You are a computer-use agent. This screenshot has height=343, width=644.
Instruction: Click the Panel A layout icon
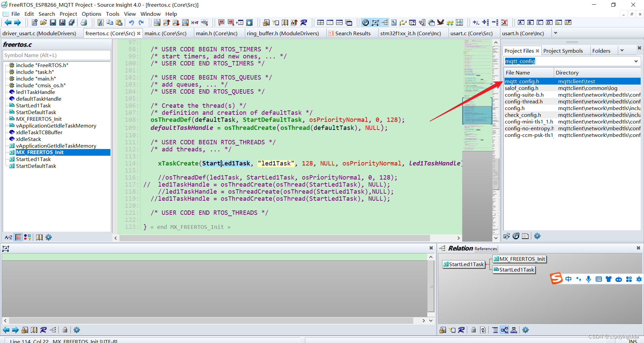pyautogui.click(x=521, y=22)
